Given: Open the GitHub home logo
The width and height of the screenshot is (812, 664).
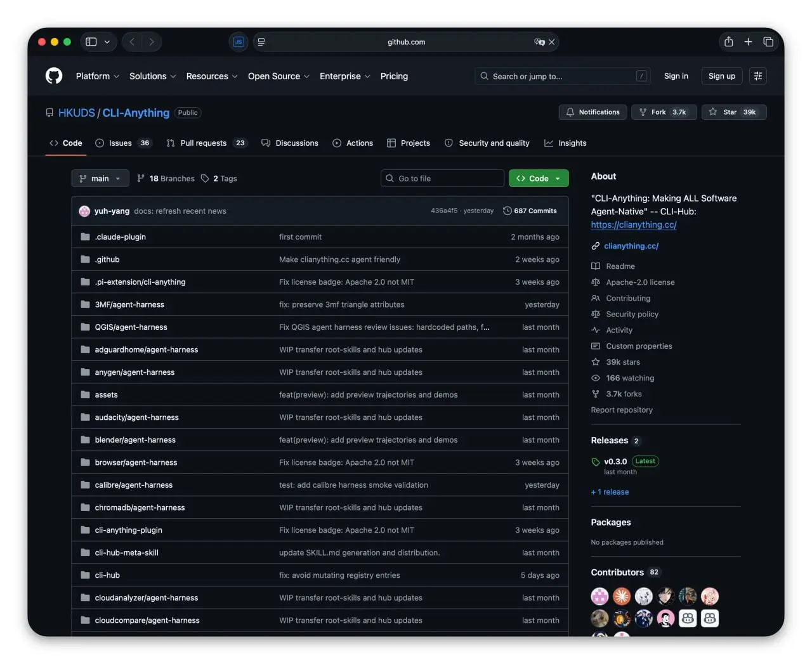Looking at the screenshot, I should (54, 76).
